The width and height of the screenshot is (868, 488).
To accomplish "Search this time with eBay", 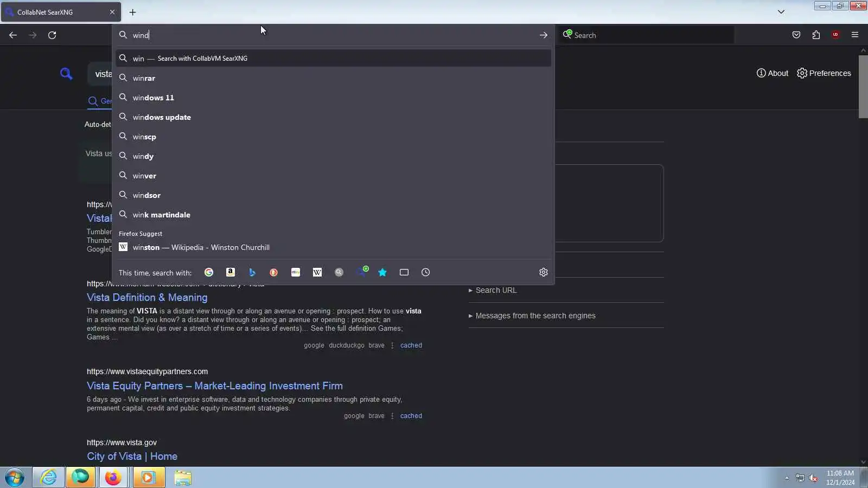I will coord(296,272).
